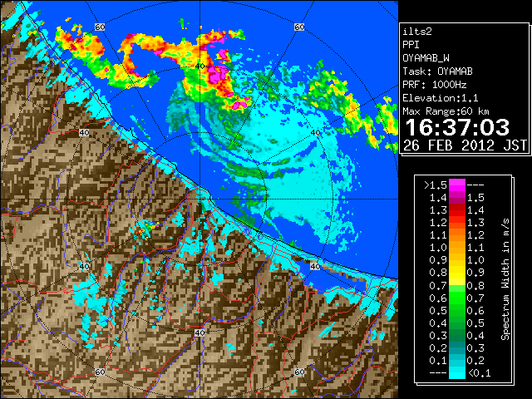Click the 'OYAMAB_W' product name
The image size is (532, 399).
(x=426, y=58)
